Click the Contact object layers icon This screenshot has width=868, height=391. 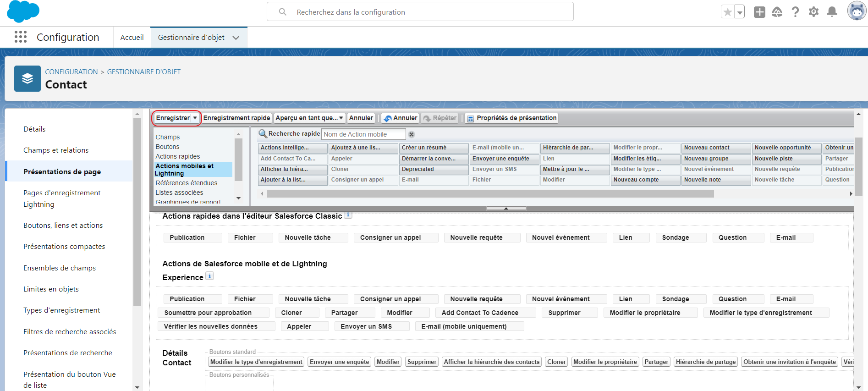[27, 78]
